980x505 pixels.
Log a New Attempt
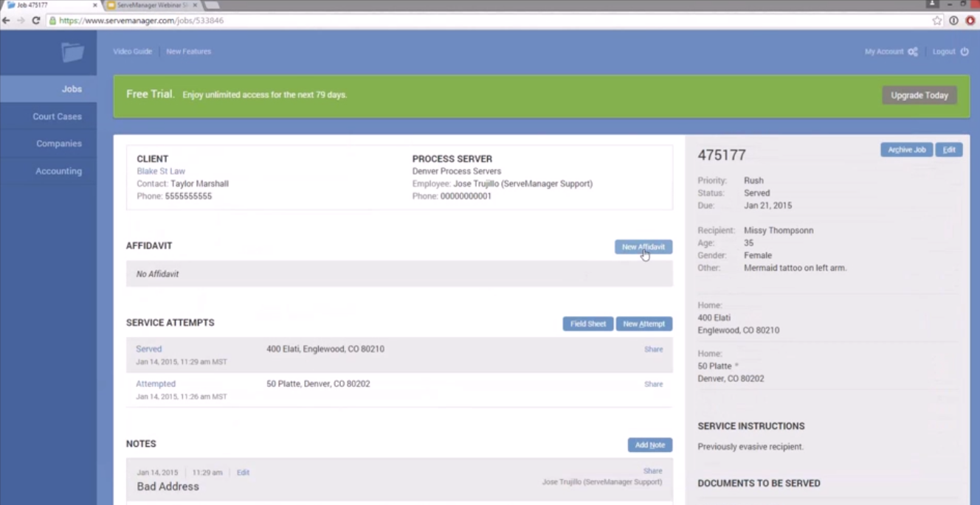pyautogui.click(x=643, y=324)
